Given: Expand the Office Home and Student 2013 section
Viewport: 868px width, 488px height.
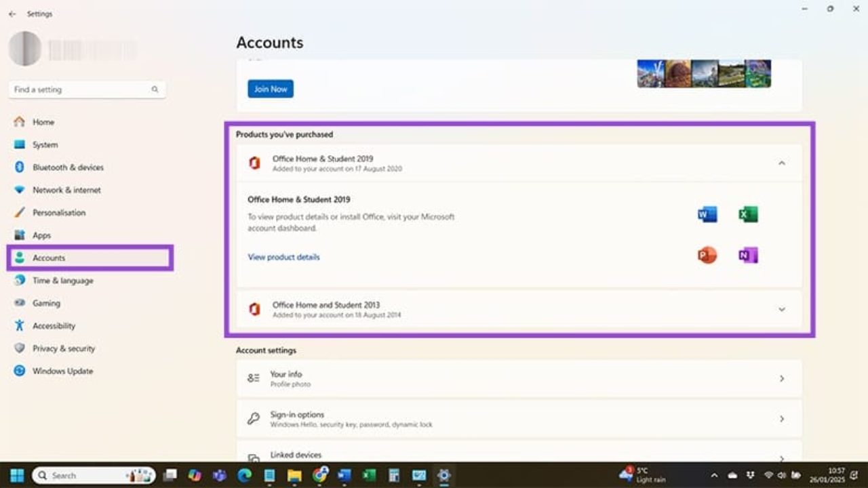Looking at the screenshot, I should (x=781, y=310).
